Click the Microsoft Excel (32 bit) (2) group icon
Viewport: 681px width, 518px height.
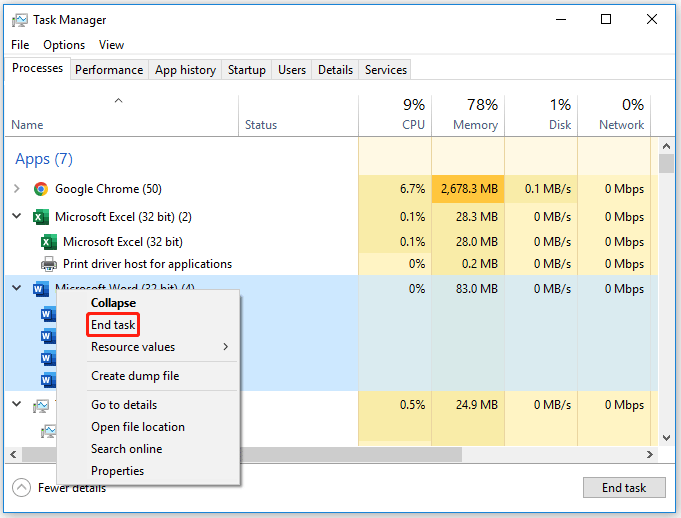tap(41, 217)
